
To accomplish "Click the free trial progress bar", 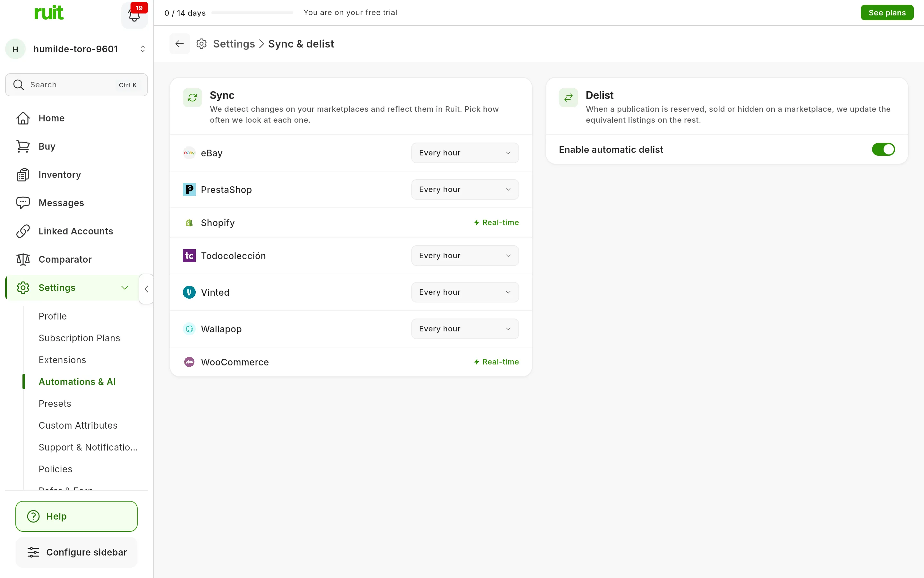I will click(x=252, y=13).
